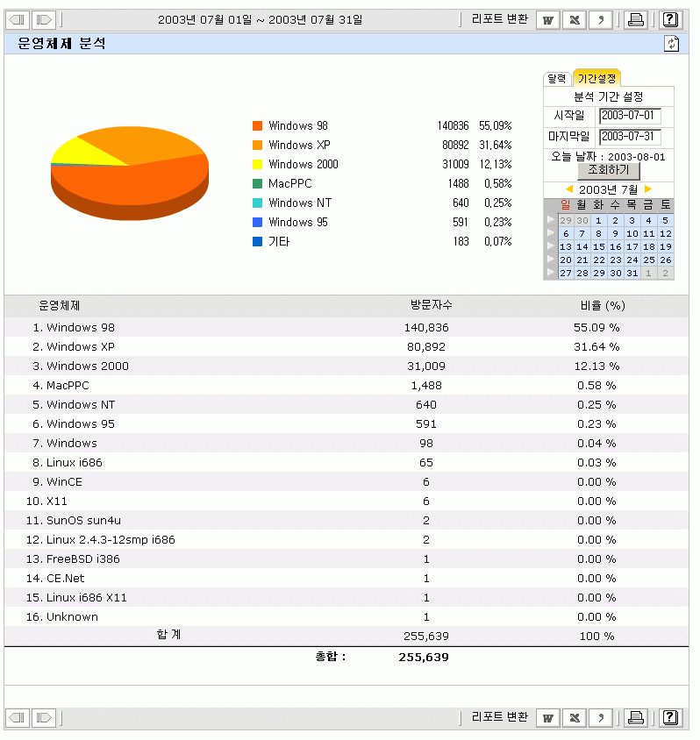The width and height of the screenshot is (700, 740).
Task: Select the week row starting June 29
Action: coord(550,220)
